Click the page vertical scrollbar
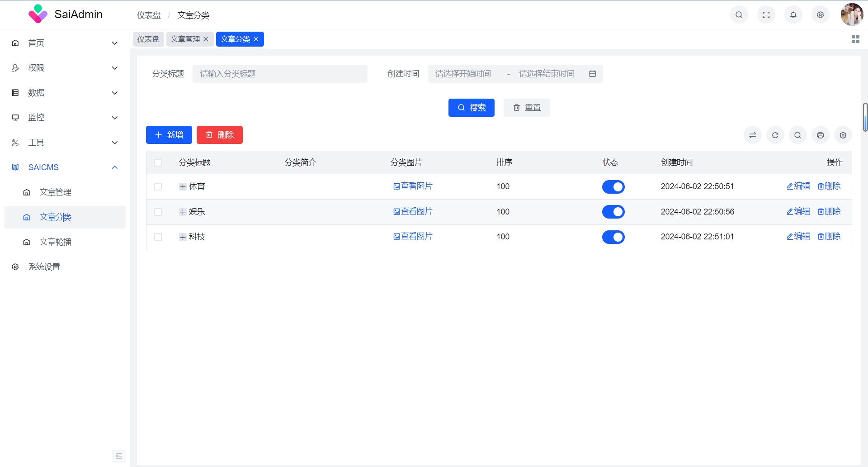 tap(865, 118)
